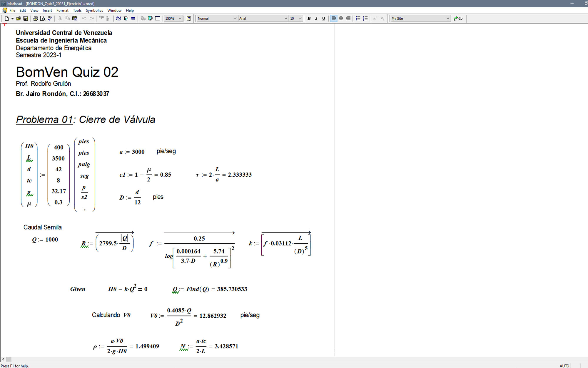Click the Resource Center help icon
The image size is (588, 368).
point(189,18)
